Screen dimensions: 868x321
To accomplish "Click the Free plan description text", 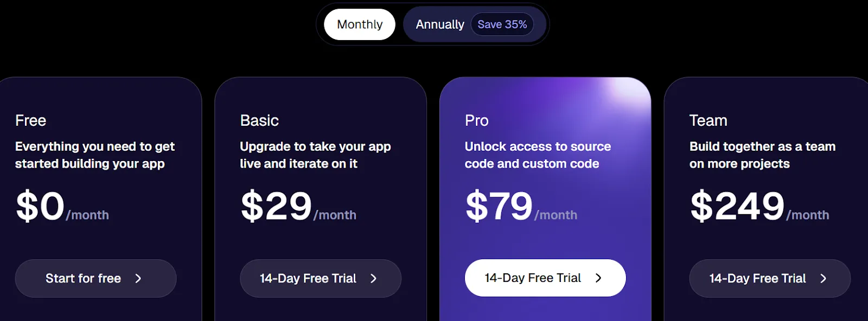I will [x=95, y=155].
